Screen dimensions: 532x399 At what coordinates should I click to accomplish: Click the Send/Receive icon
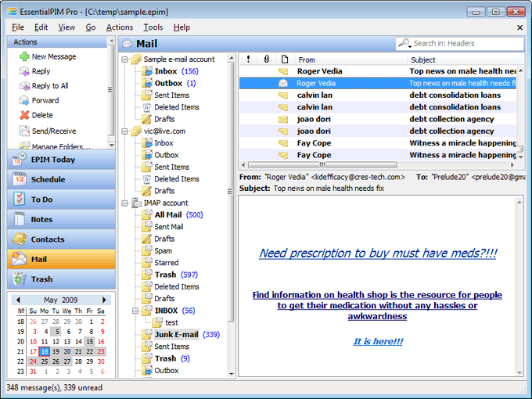(x=24, y=131)
